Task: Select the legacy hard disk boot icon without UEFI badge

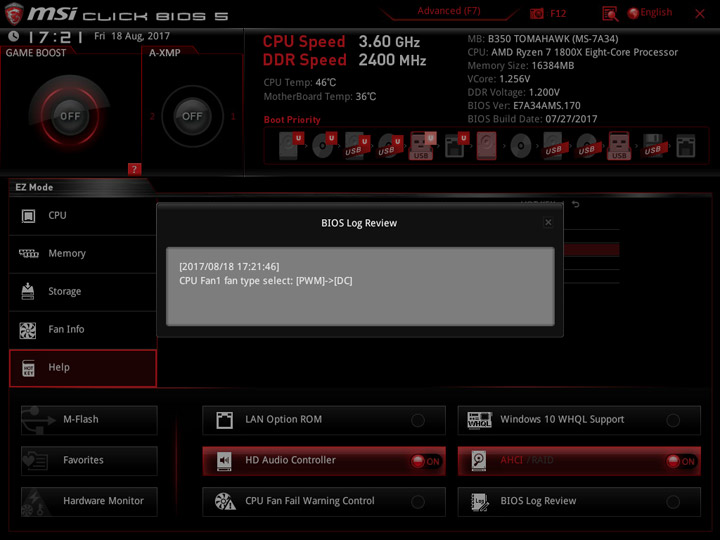Action: click(486, 146)
